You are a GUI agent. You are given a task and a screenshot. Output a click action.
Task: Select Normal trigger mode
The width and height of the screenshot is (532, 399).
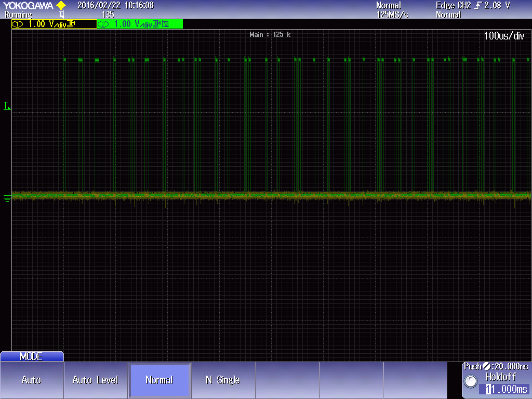[x=159, y=380]
